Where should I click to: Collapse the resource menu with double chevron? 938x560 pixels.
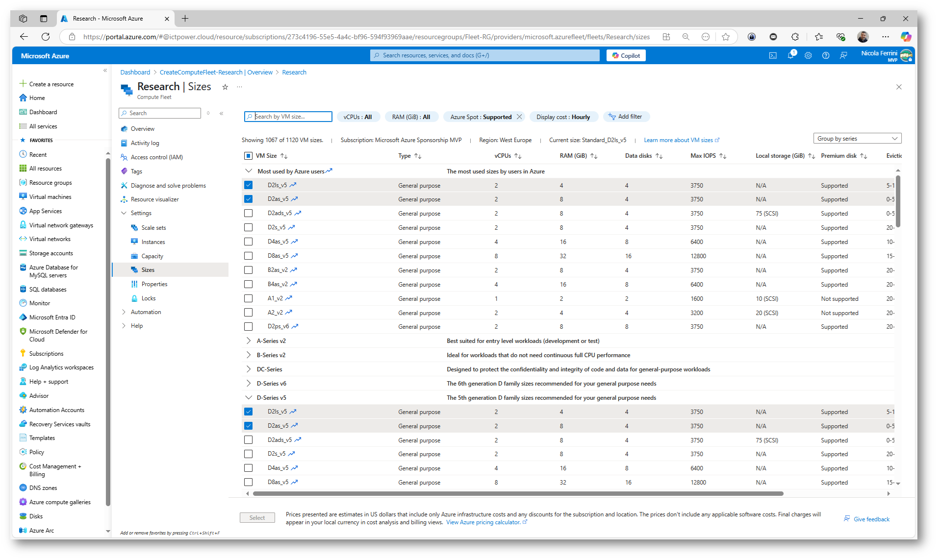coord(222,113)
